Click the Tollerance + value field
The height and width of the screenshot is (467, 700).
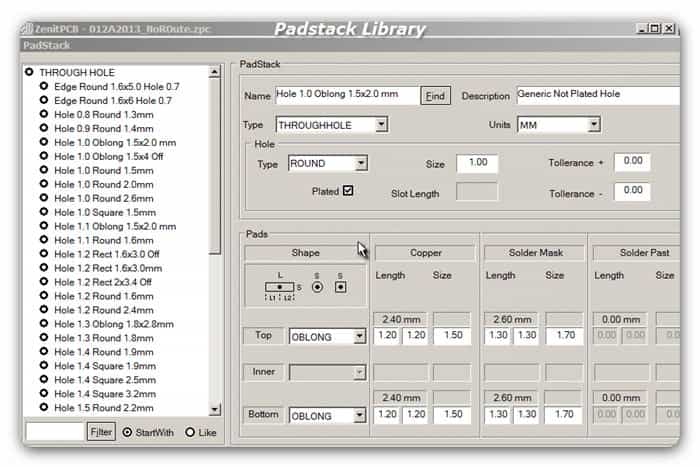632,162
